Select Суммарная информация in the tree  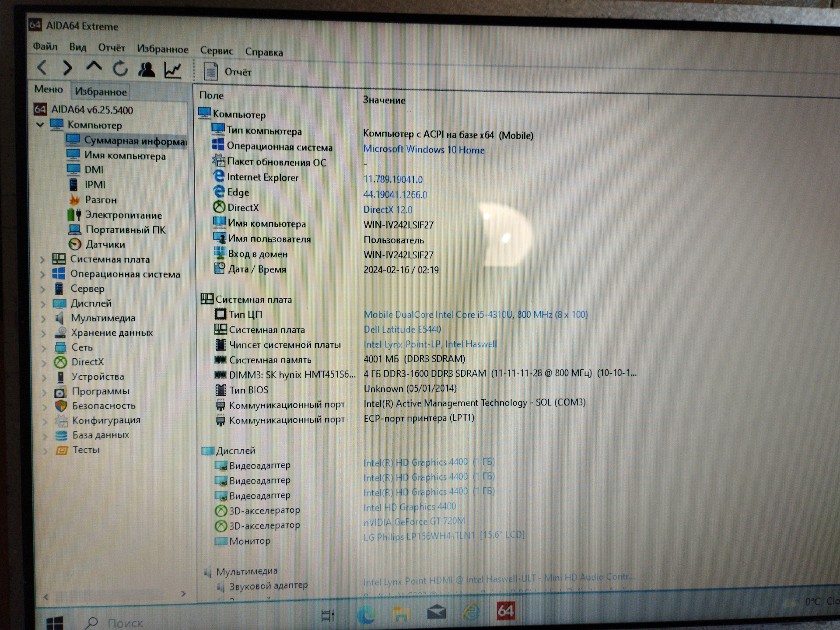[x=126, y=140]
